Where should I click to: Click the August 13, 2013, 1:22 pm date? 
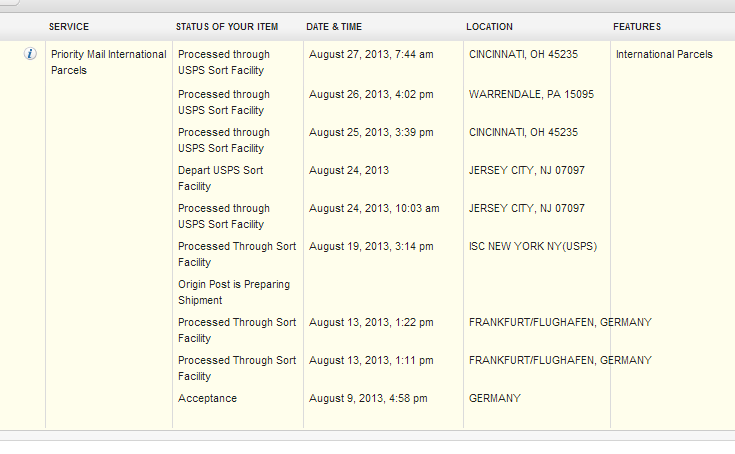point(371,322)
